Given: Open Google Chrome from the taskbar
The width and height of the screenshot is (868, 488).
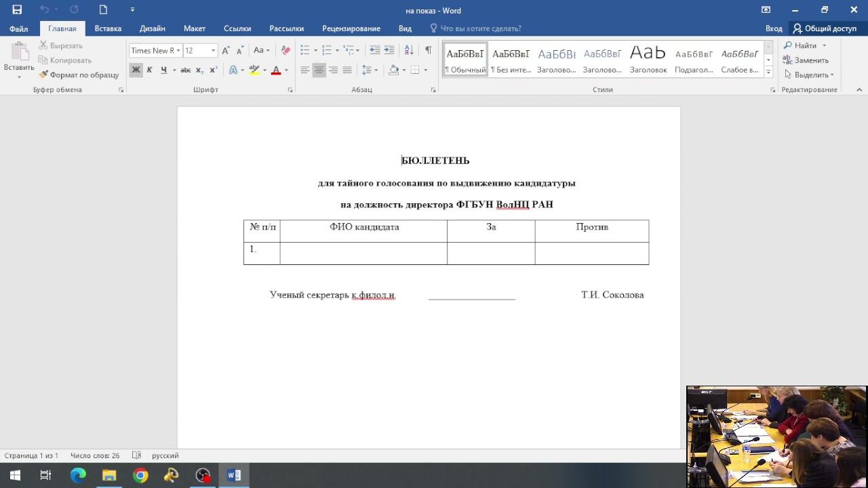Looking at the screenshot, I should (x=140, y=475).
